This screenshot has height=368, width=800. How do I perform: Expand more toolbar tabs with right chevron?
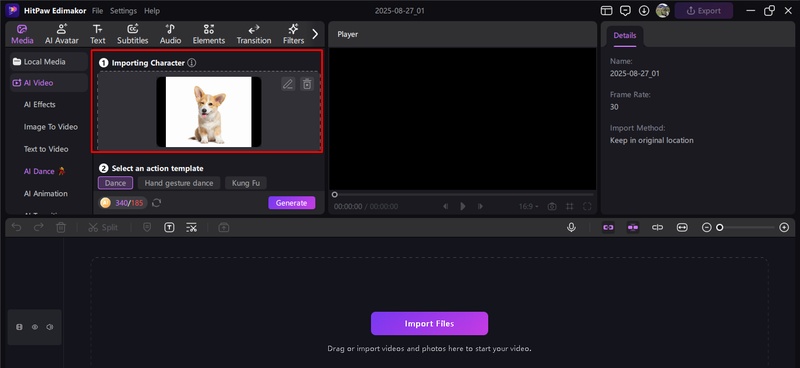point(315,34)
